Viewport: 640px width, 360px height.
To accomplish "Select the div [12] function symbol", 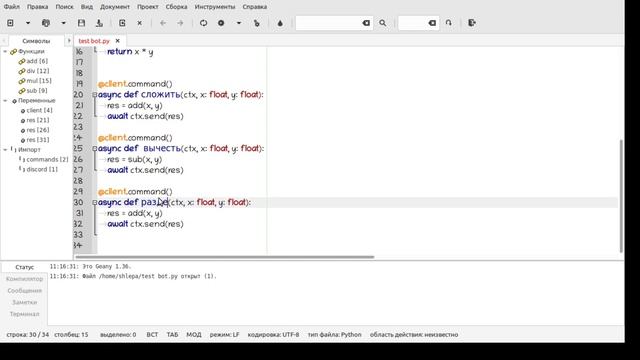I will [x=34, y=71].
